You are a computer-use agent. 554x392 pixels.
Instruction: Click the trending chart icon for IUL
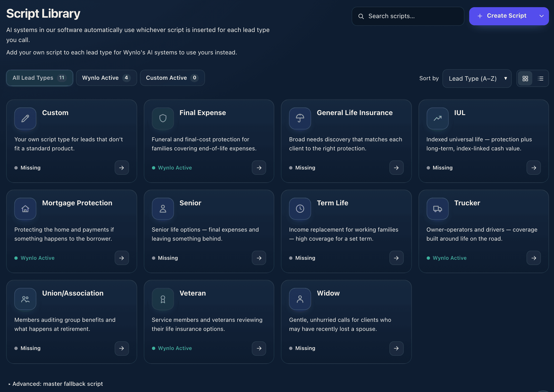click(437, 118)
